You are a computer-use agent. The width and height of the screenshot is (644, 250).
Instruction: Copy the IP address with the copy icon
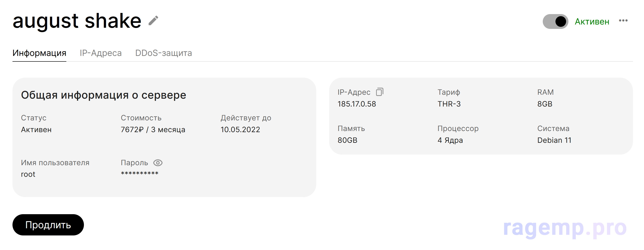click(x=380, y=92)
